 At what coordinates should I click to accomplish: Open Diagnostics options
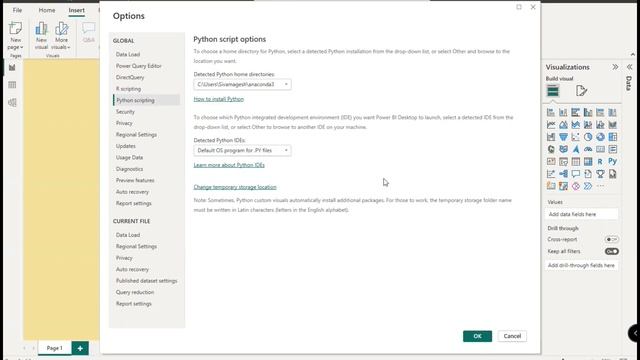[x=129, y=169]
